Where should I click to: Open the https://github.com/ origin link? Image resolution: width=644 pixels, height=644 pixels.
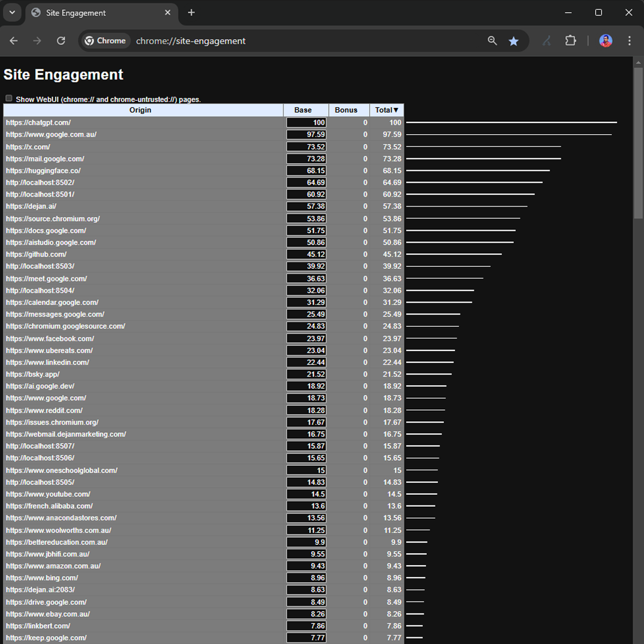tap(36, 254)
